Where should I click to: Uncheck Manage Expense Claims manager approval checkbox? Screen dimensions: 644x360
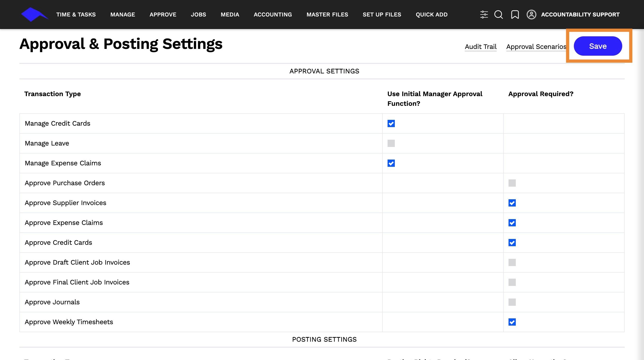[x=391, y=163]
